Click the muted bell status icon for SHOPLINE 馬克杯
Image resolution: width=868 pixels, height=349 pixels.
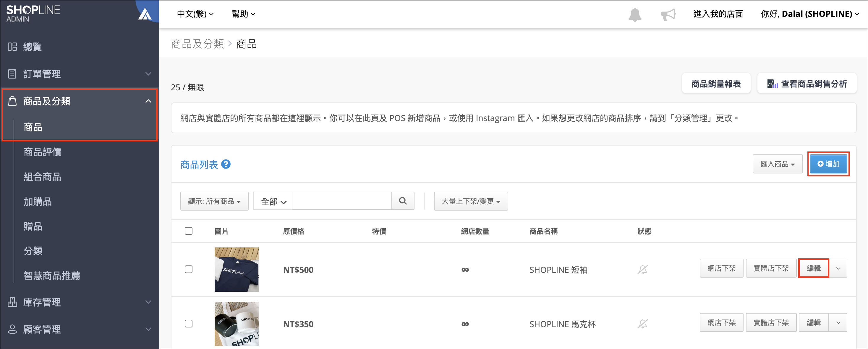643,324
